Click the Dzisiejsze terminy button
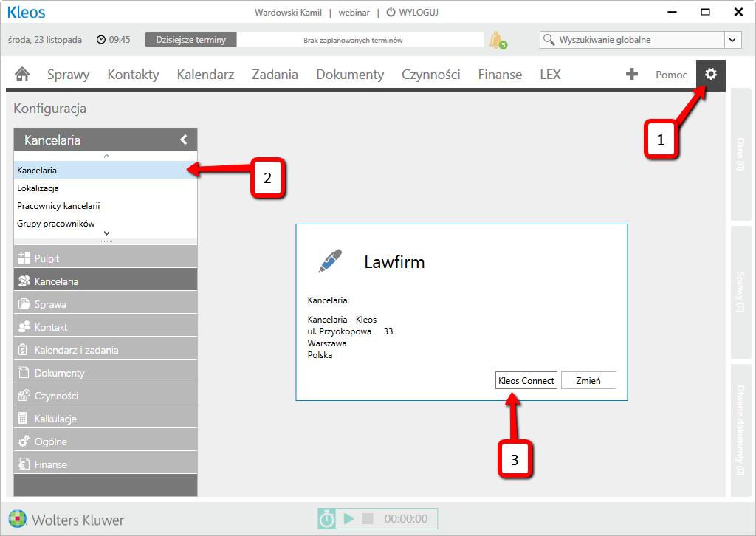The width and height of the screenshot is (756, 536). 190,40
